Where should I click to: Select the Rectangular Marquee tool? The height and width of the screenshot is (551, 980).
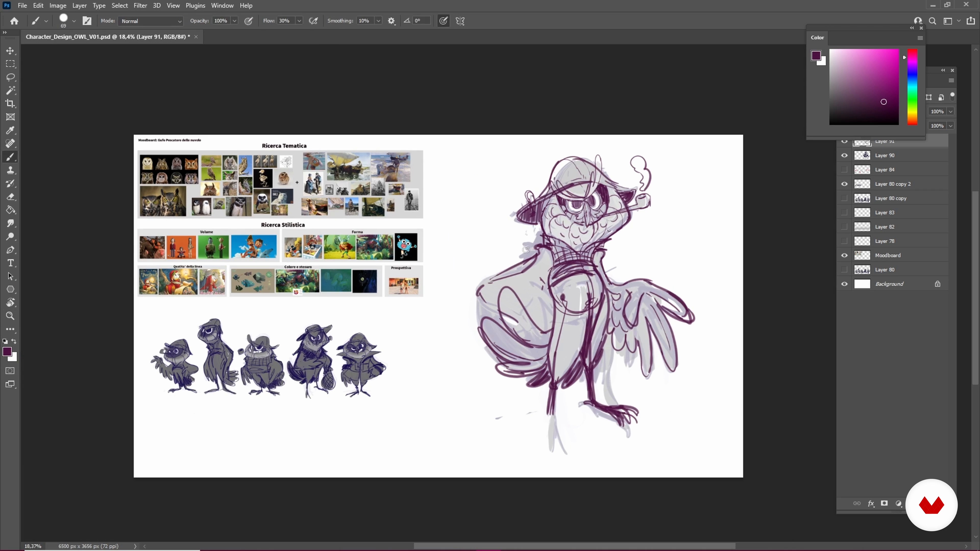10,64
